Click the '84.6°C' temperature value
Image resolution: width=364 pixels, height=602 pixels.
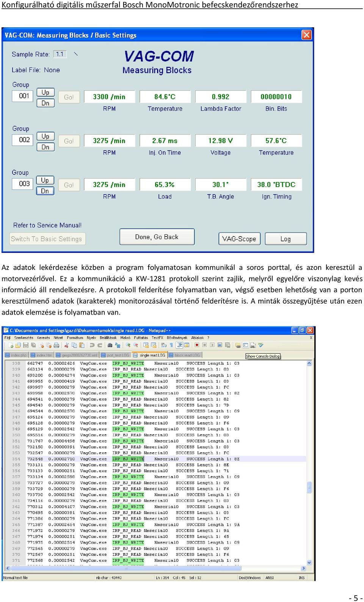(x=165, y=97)
